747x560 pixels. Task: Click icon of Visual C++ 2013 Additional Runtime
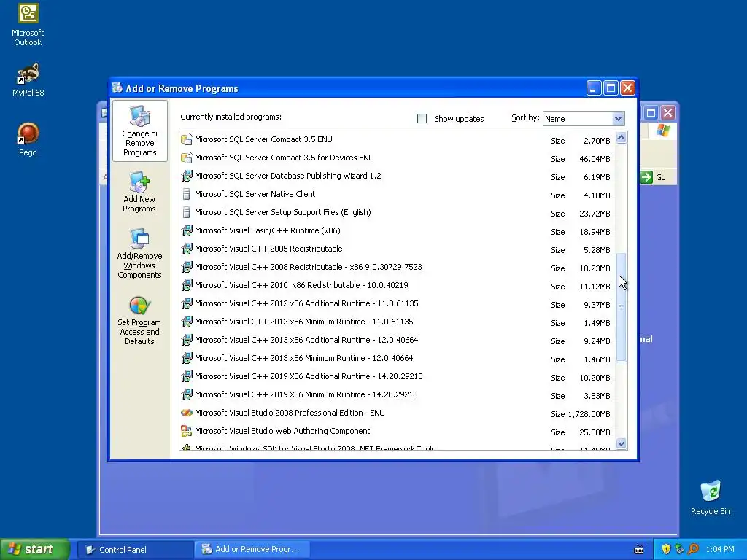(x=187, y=340)
